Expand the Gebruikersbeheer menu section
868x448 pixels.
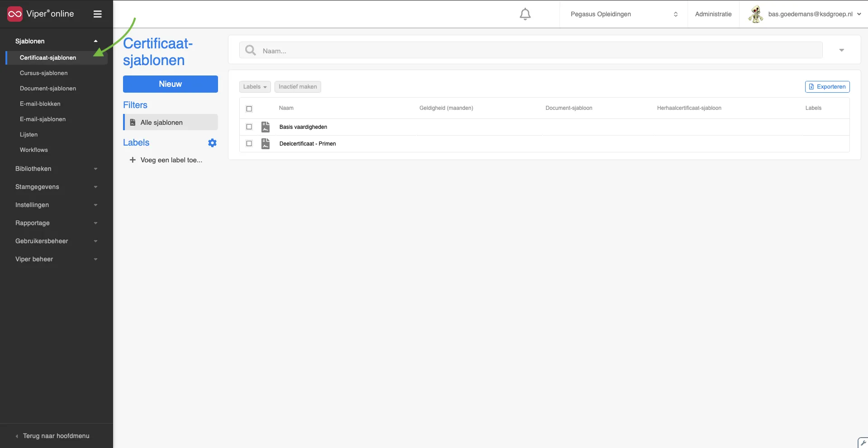(x=56, y=241)
